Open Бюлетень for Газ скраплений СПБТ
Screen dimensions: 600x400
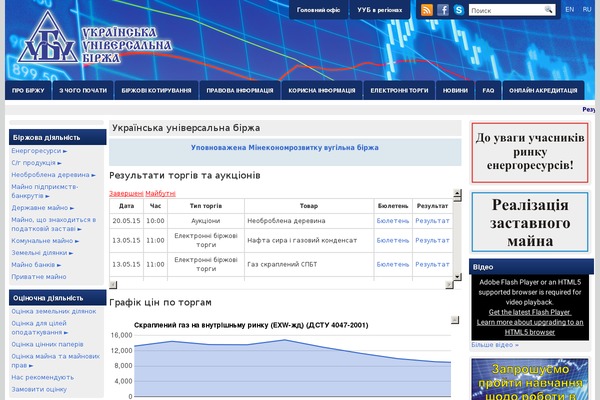pos(393,264)
